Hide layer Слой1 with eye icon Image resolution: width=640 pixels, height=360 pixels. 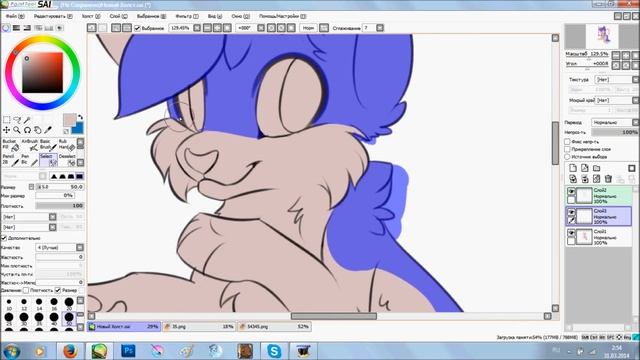coord(571,233)
